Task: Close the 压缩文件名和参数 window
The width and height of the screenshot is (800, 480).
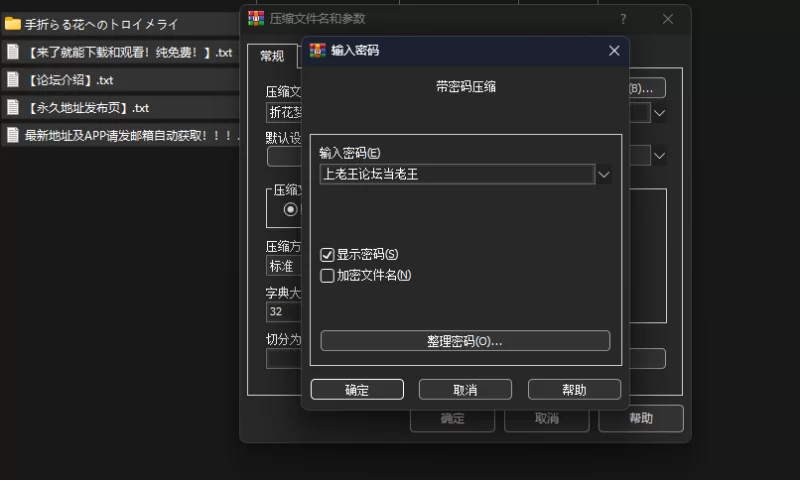Action: coord(668,19)
